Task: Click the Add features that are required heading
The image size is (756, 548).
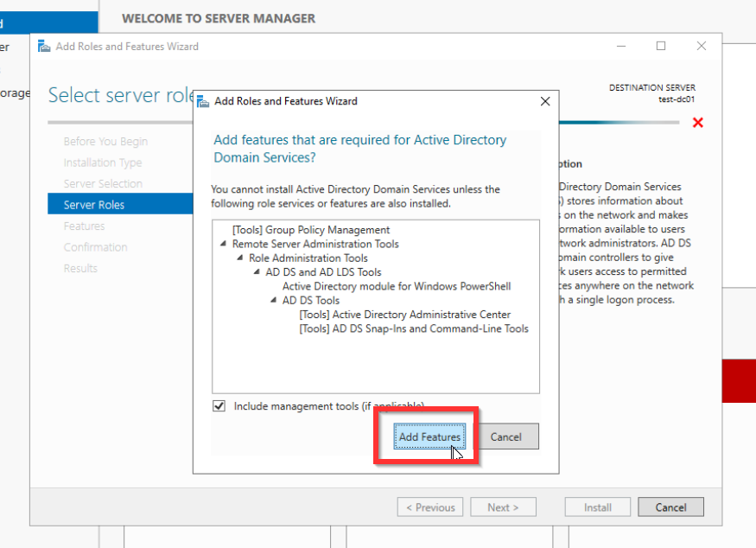Action: pos(359,149)
